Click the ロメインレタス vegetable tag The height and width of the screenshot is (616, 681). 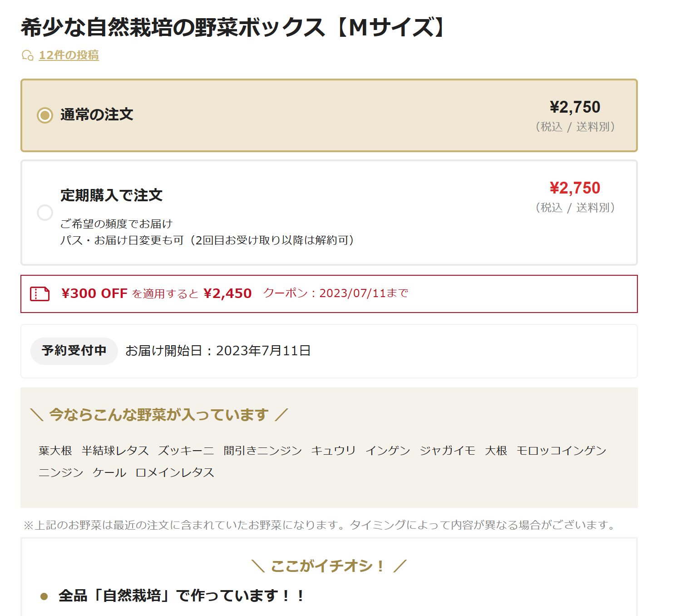click(175, 472)
